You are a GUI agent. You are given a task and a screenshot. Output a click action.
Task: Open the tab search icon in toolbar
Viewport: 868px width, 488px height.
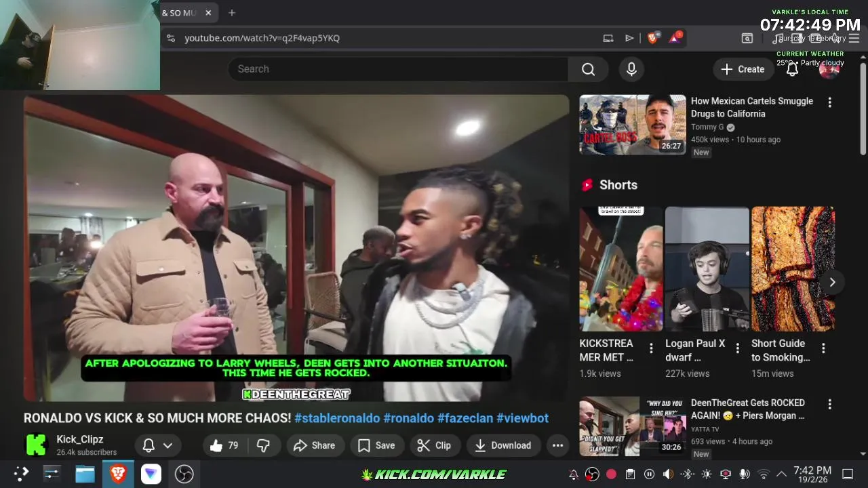(x=747, y=38)
